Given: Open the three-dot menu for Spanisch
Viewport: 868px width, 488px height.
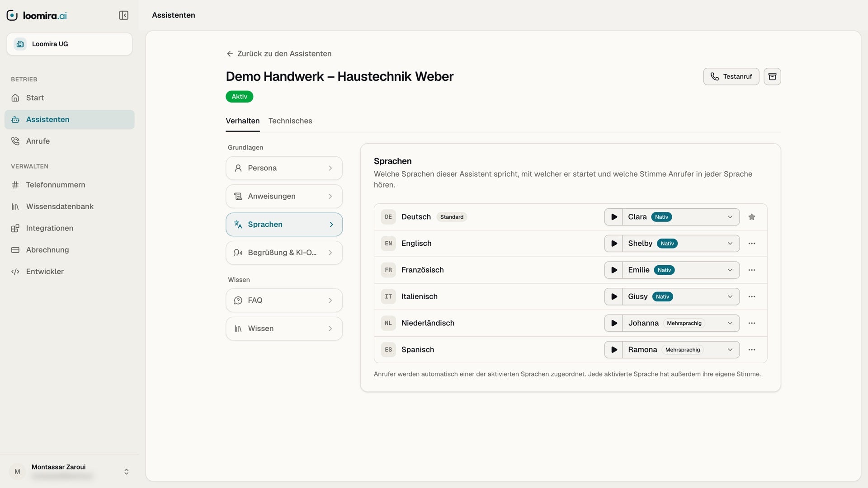Looking at the screenshot, I should point(752,350).
